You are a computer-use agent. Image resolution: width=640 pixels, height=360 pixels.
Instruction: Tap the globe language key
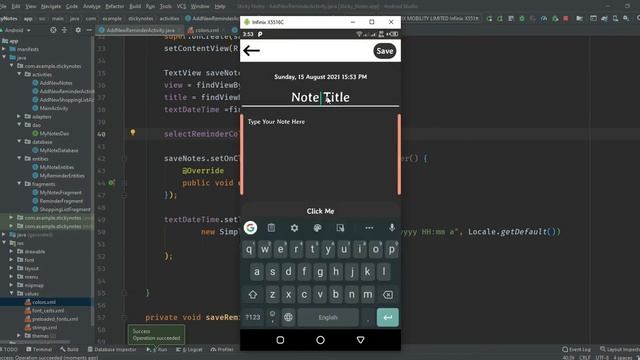coord(288,317)
